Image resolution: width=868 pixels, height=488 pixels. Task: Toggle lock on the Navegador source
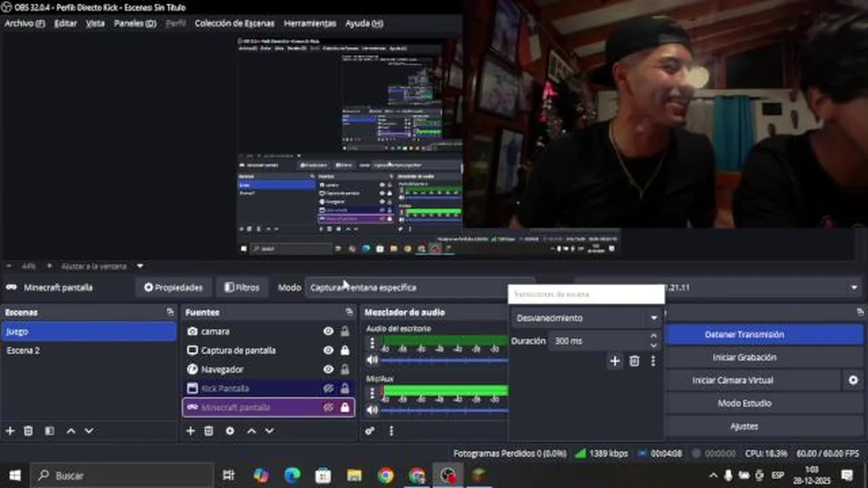click(344, 369)
